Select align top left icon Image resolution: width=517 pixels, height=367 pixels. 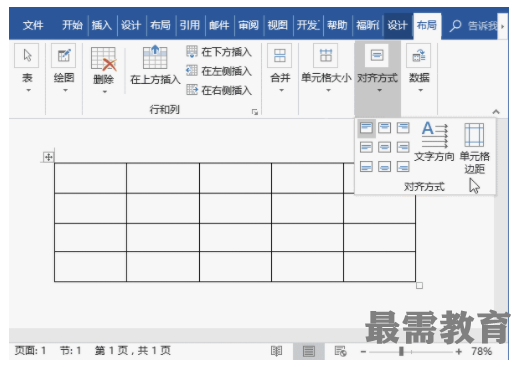coord(366,128)
